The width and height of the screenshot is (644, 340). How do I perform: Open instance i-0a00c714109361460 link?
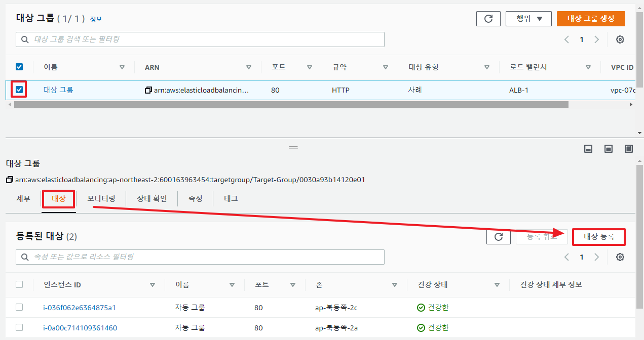pos(80,328)
